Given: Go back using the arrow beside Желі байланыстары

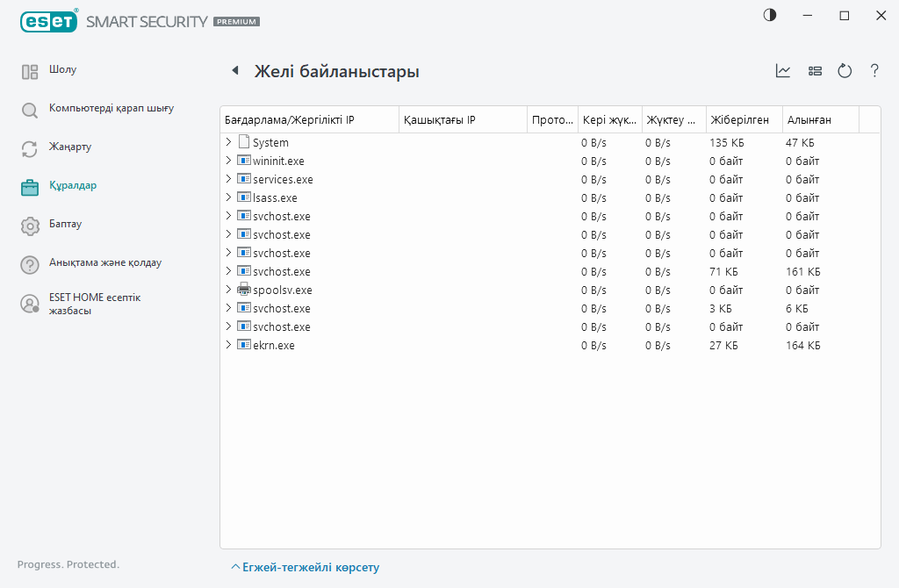Looking at the screenshot, I should (x=235, y=71).
